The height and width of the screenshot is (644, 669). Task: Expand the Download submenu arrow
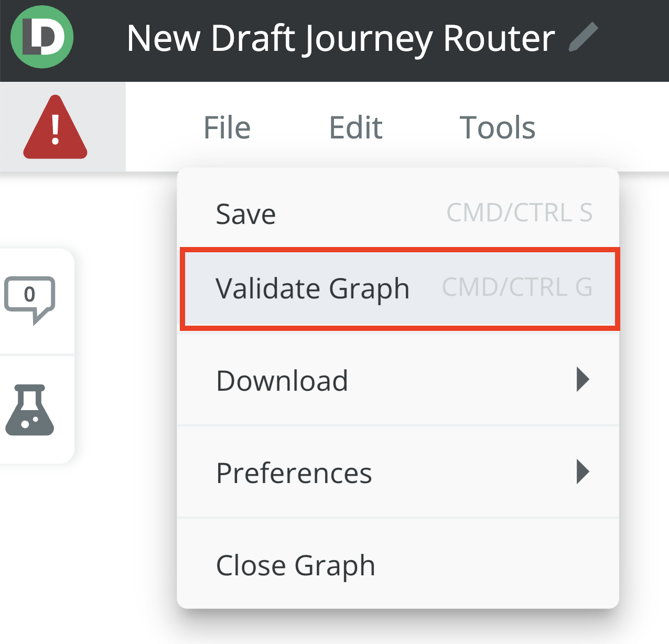pyautogui.click(x=582, y=380)
